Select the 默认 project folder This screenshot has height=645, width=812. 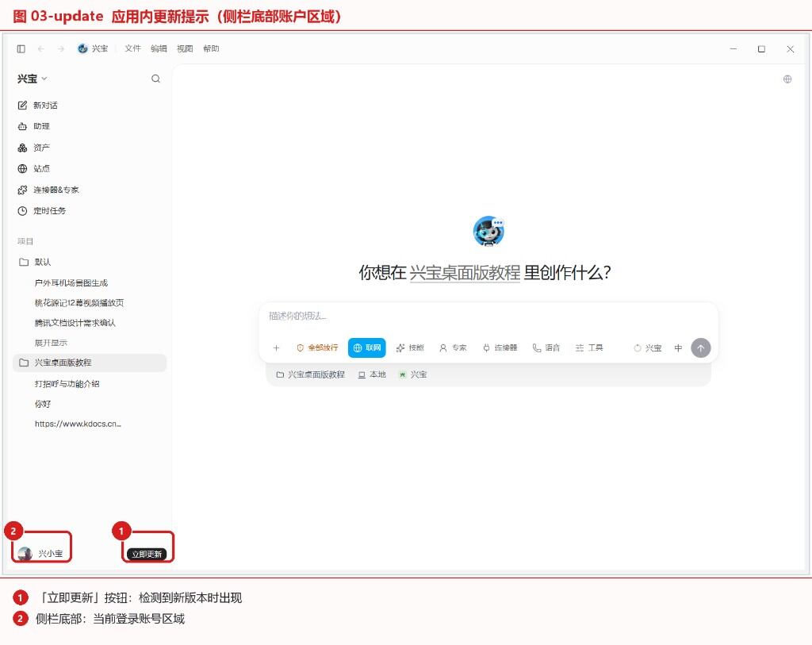pyautogui.click(x=88, y=262)
